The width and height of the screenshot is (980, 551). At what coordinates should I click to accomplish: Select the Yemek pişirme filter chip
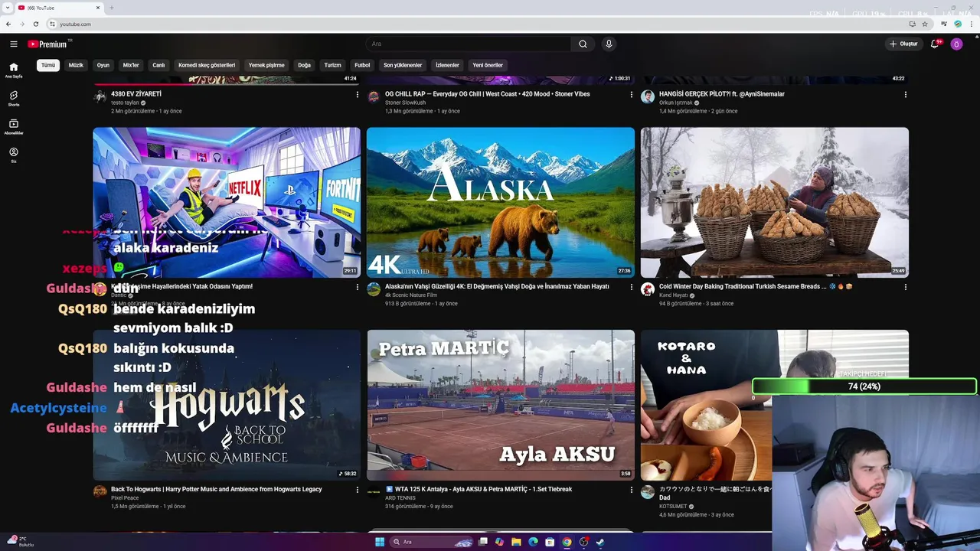point(266,65)
